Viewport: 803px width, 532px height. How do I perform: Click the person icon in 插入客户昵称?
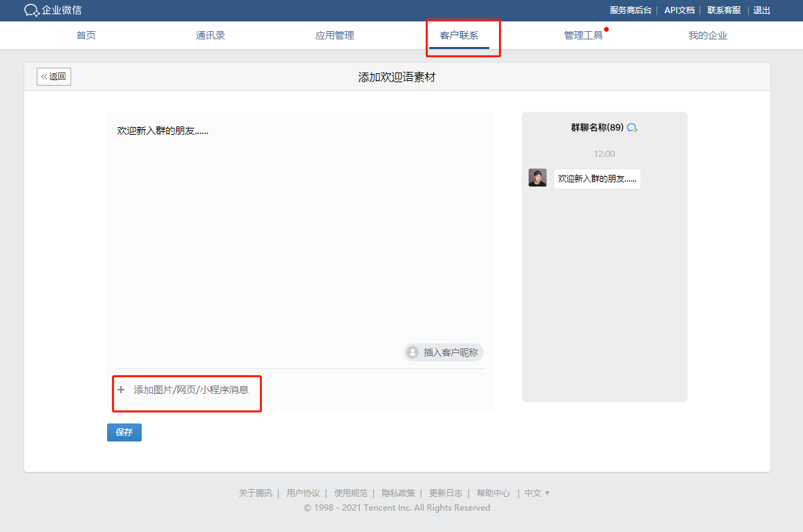click(413, 352)
